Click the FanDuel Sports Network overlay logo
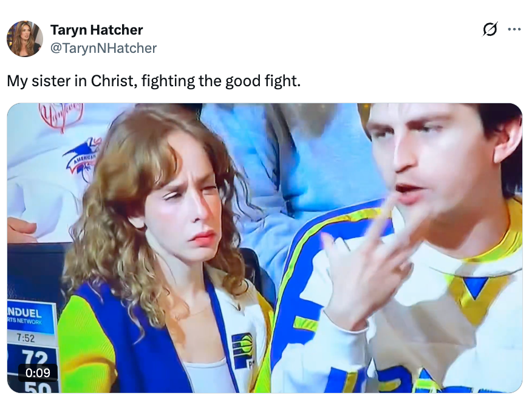Screen dimensions: 532x402 point(31,316)
